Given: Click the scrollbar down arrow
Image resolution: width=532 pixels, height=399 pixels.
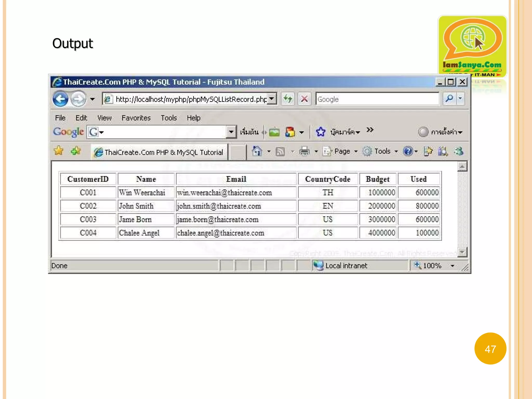Looking at the screenshot, I should coord(462,252).
